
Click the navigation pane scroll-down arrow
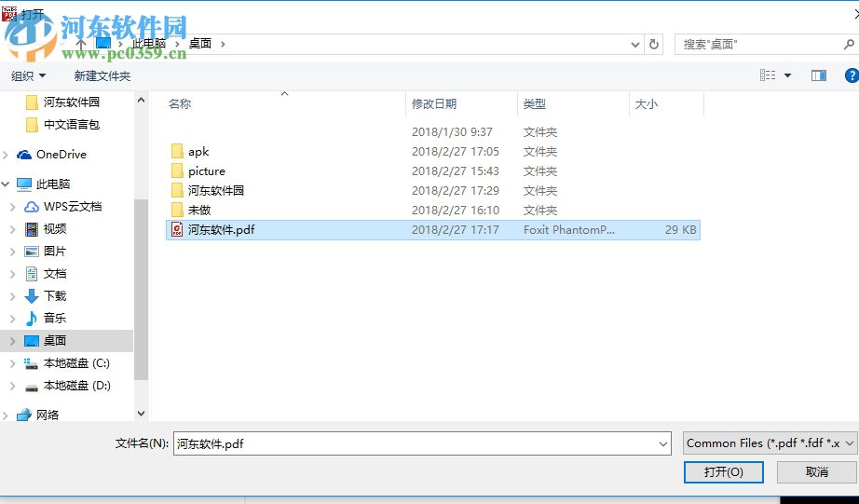click(141, 414)
